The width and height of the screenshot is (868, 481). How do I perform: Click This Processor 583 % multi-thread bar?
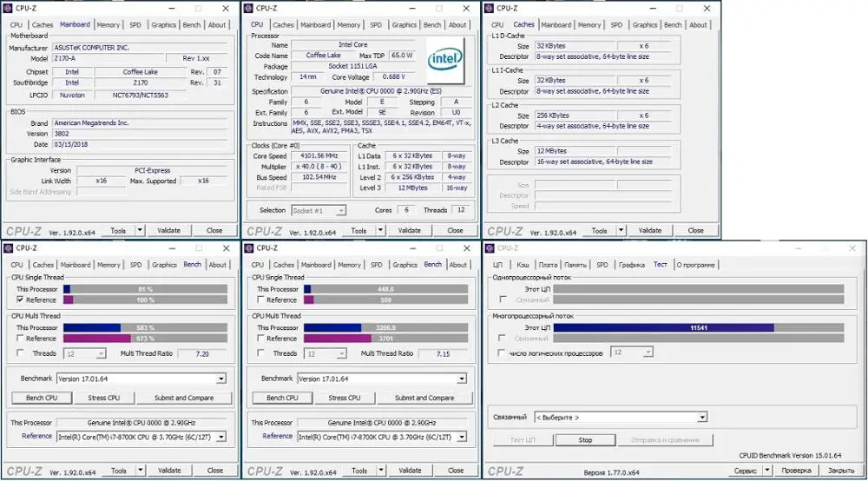coord(145,327)
